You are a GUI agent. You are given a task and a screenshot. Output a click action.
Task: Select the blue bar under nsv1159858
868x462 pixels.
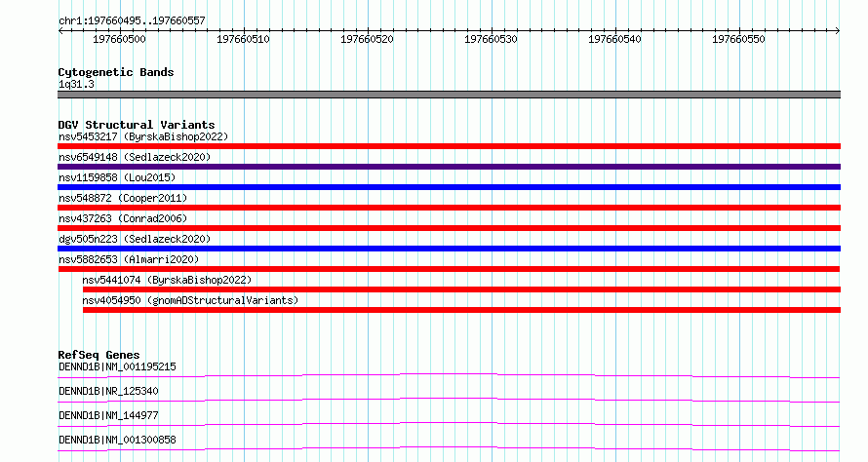click(449, 187)
